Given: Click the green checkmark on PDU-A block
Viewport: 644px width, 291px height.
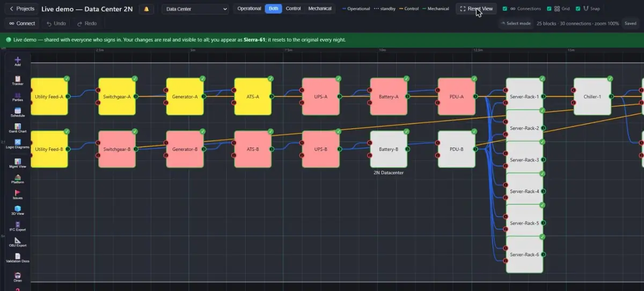Looking at the screenshot, I should [x=474, y=79].
